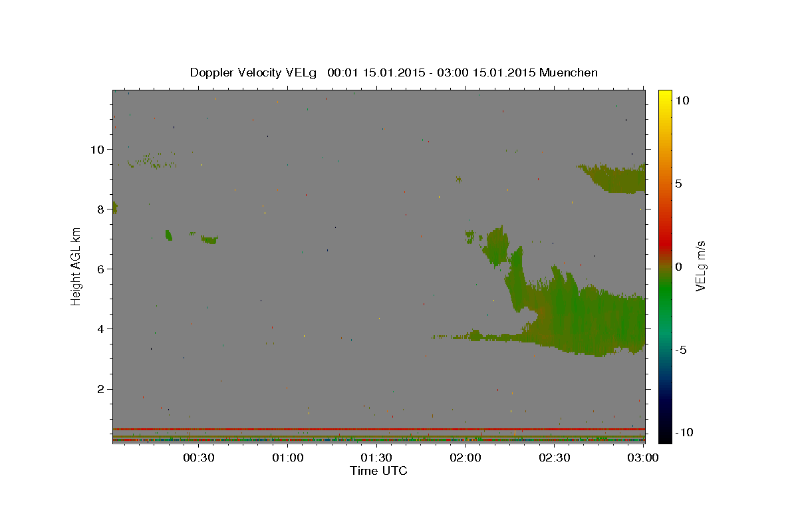Click the small echo near 7 km at 00:30
This screenshot has height=532, width=798.
tap(209, 239)
